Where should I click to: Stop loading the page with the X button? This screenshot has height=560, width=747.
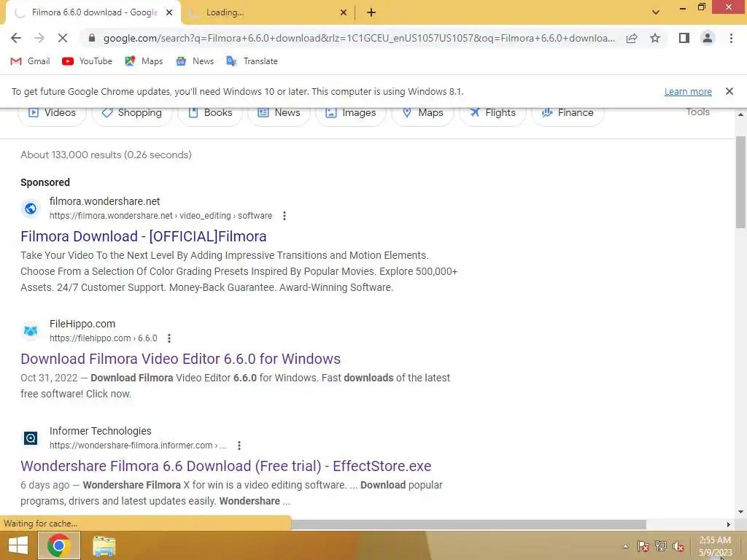(x=63, y=38)
